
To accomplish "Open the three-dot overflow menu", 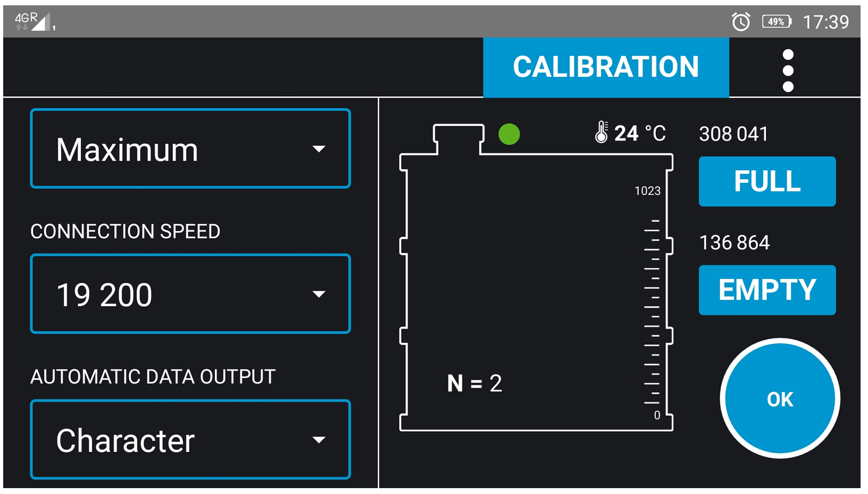I will click(788, 70).
